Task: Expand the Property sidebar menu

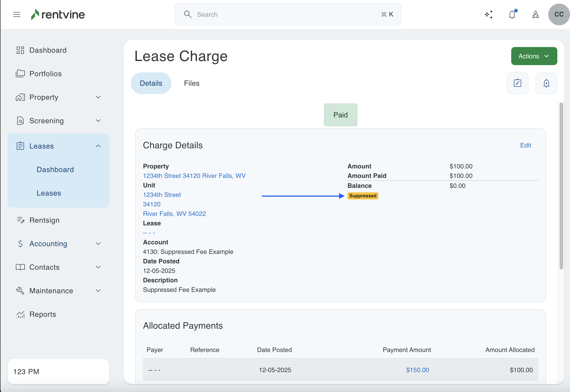Action: point(59,97)
